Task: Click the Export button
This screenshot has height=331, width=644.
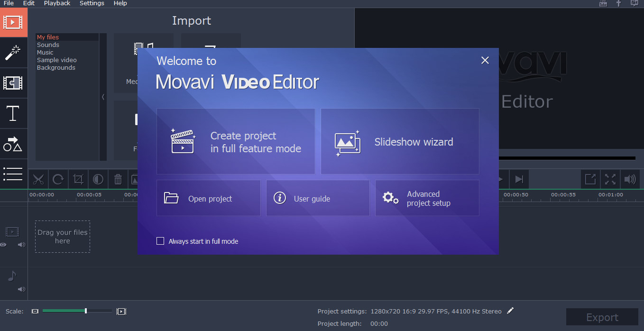Action: point(602,317)
